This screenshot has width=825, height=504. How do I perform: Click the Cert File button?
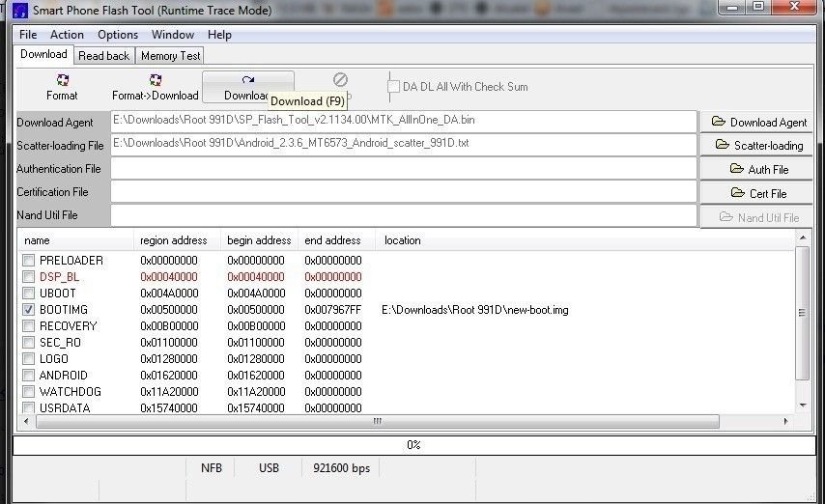pyautogui.click(x=756, y=194)
